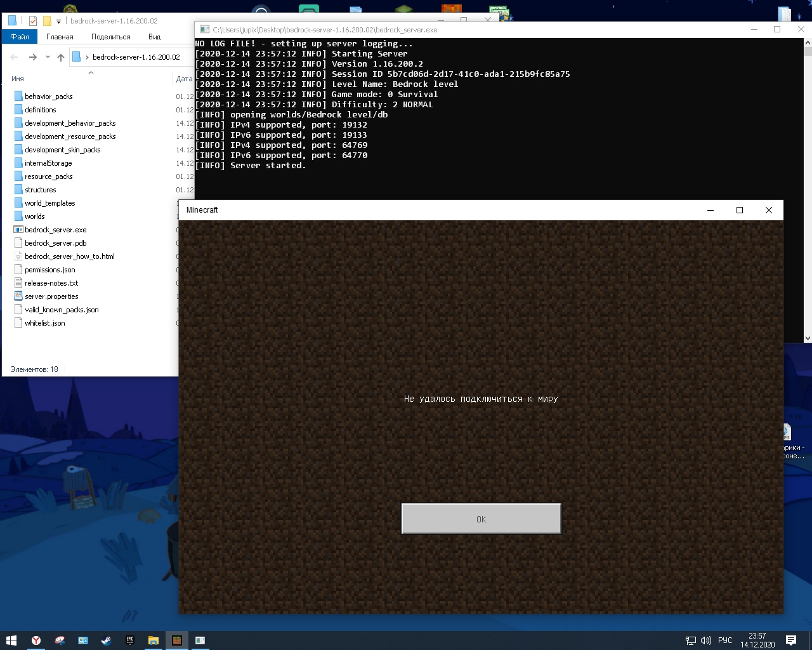Open Epic Games Launcher from taskbar
The image size is (812, 650).
[x=130, y=640]
